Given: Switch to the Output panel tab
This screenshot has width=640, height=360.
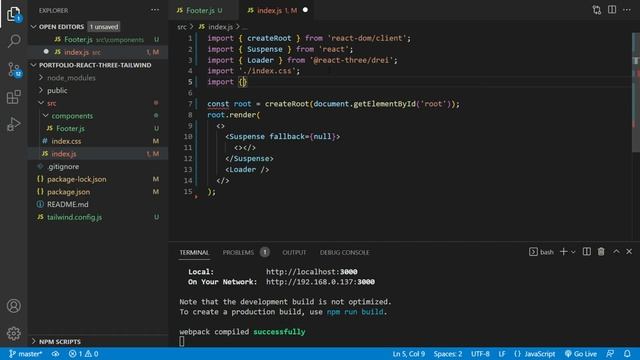Looking at the screenshot, I should tap(294, 252).
